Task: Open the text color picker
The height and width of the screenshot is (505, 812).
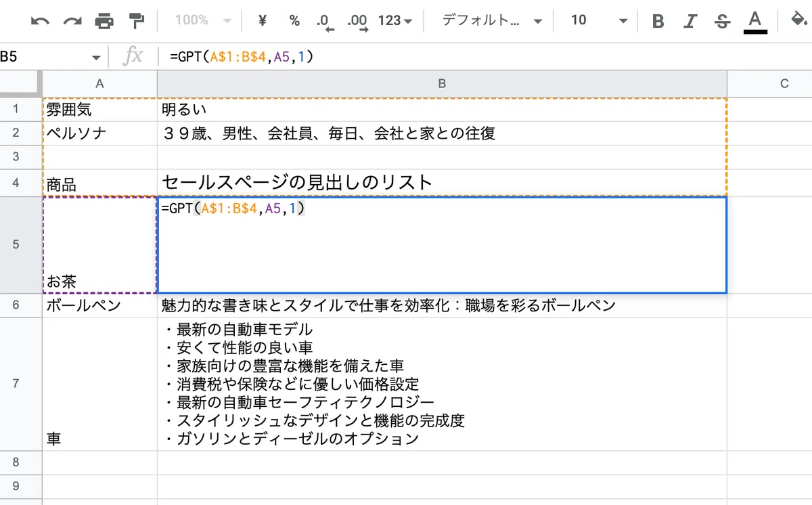Action: coord(755,21)
